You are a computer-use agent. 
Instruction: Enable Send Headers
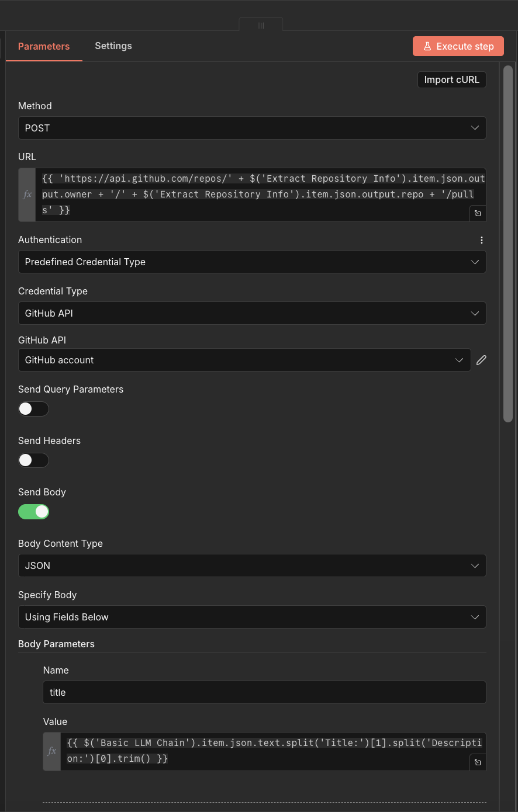point(33,460)
